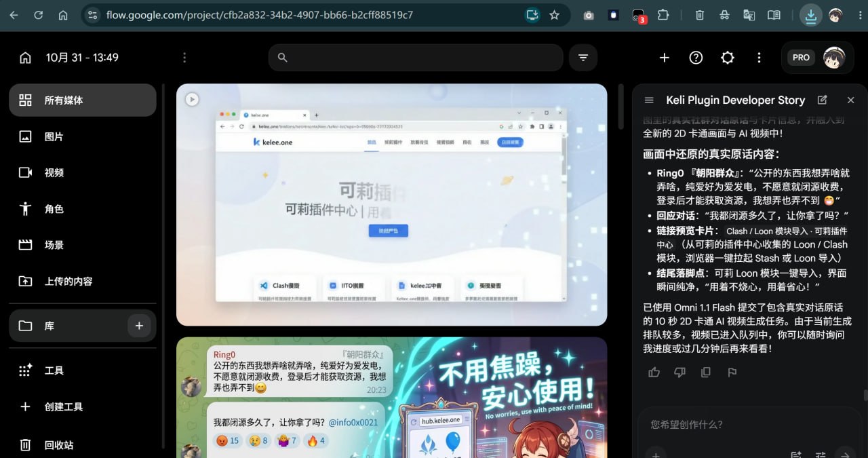
Task: Open the extensions puzzle-piece menu
Action: (x=663, y=15)
